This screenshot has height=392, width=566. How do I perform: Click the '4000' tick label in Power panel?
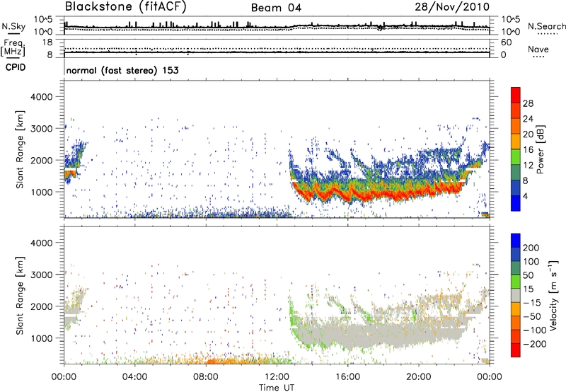(41, 97)
